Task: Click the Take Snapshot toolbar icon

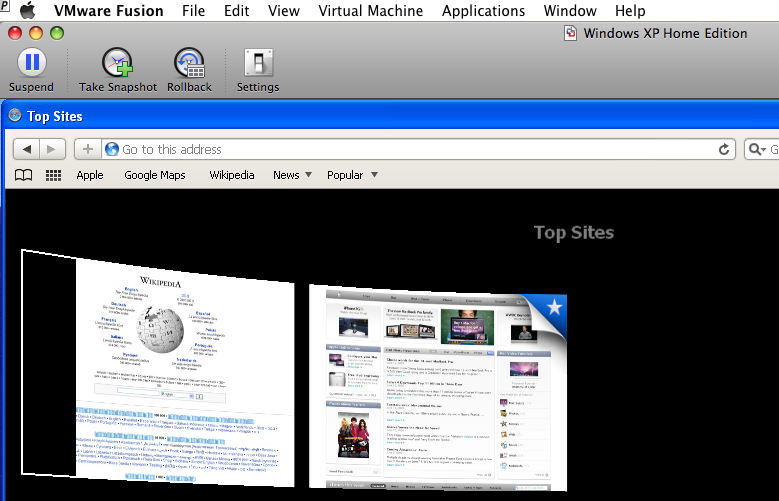Action: 117,62
